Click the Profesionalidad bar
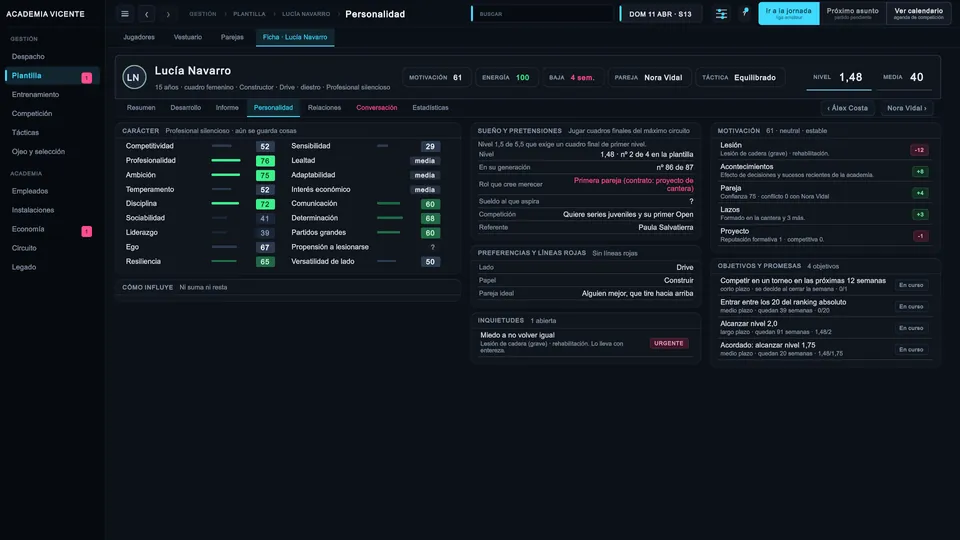Viewport: 960px width, 540px height. click(x=225, y=160)
